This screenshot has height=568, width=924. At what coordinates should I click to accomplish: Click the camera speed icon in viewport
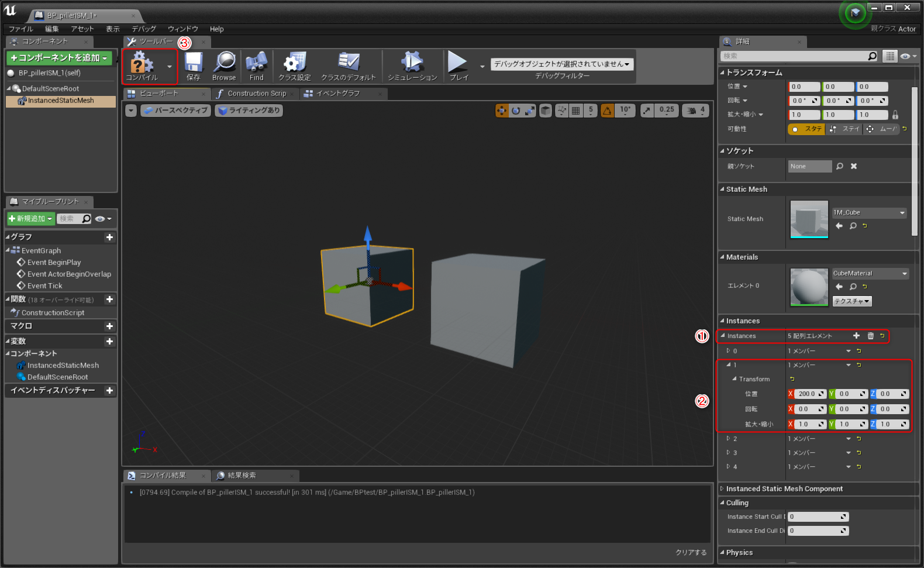tap(692, 111)
